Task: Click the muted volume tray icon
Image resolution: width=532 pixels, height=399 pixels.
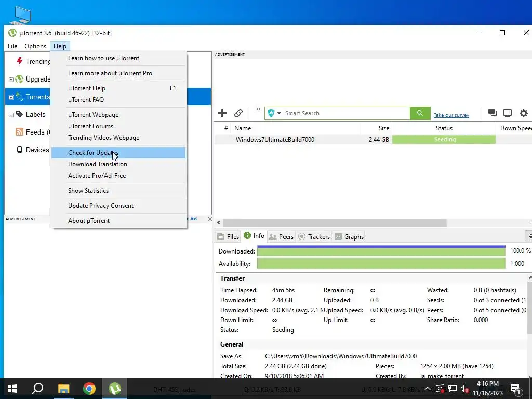Action: coord(464,389)
